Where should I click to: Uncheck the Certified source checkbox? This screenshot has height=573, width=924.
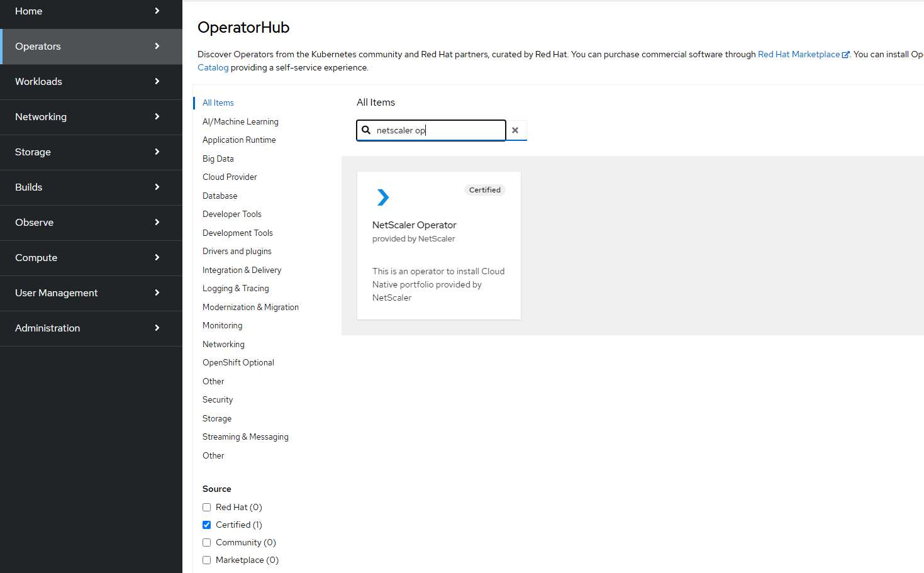(x=206, y=525)
